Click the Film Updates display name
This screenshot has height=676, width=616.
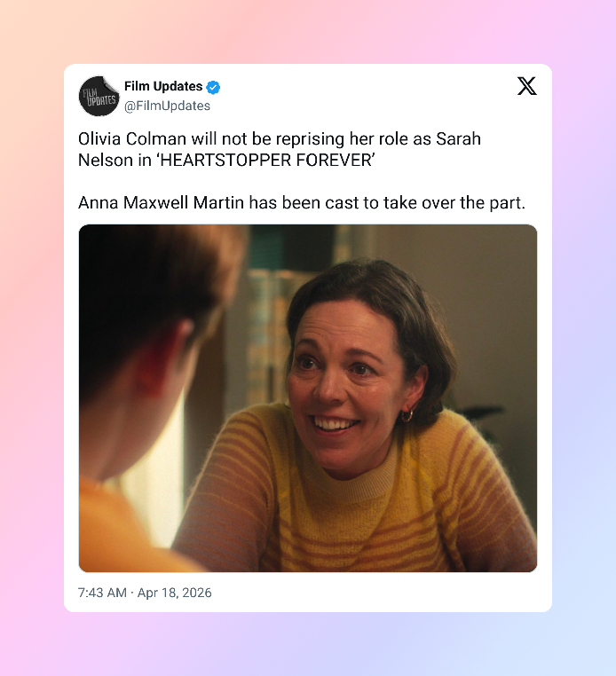point(163,86)
